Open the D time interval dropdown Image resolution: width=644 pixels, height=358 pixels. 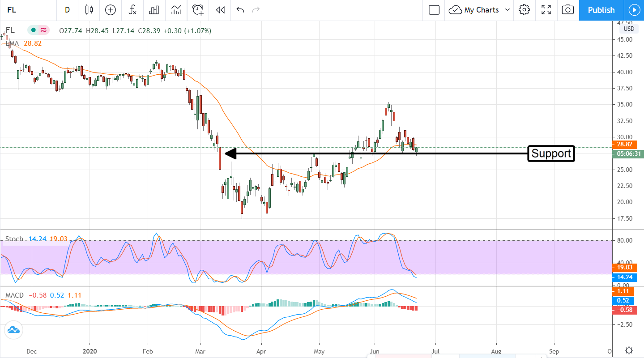67,10
